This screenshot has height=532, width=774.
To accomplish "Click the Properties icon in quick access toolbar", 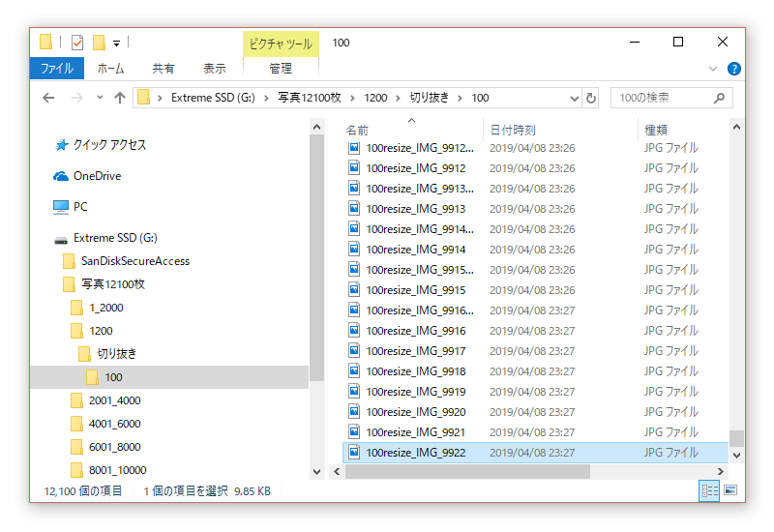I will pos(77,43).
